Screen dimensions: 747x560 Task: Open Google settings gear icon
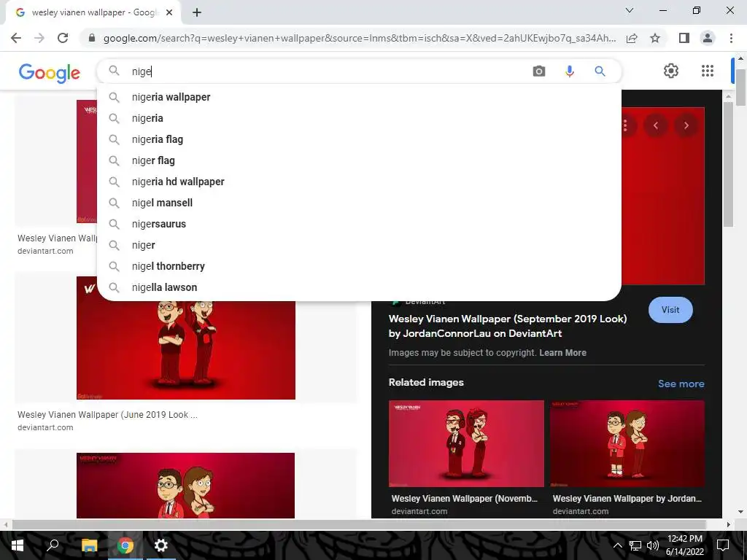671,71
